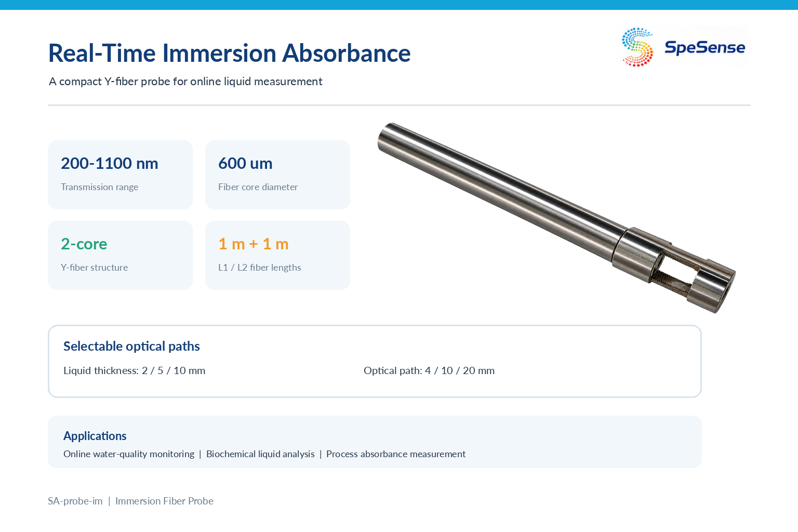Click the SA-probe-im model label in footer
Viewport: 798px width, 532px height.
pyautogui.click(x=75, y=501)
